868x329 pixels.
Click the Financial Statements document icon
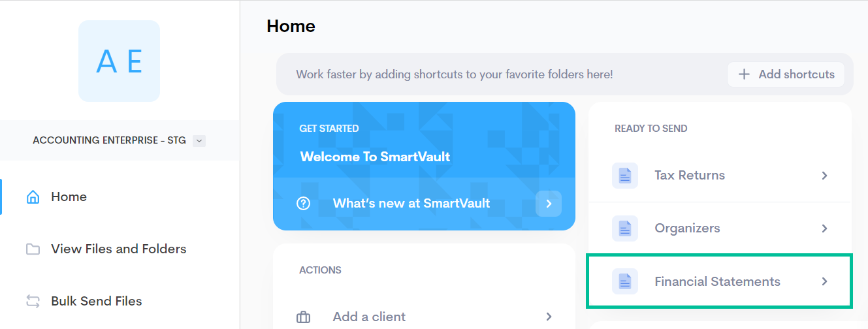pyautogui.click(x=625, y=282)
